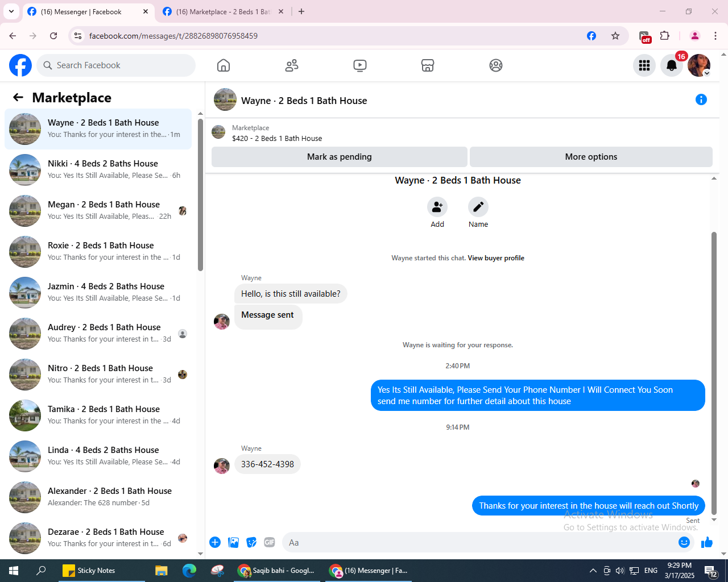Screen dimensions: 728x582
Task: Open Dezarae 2 Beds 1 Bath House chat
Action: [x=98, y=538]
